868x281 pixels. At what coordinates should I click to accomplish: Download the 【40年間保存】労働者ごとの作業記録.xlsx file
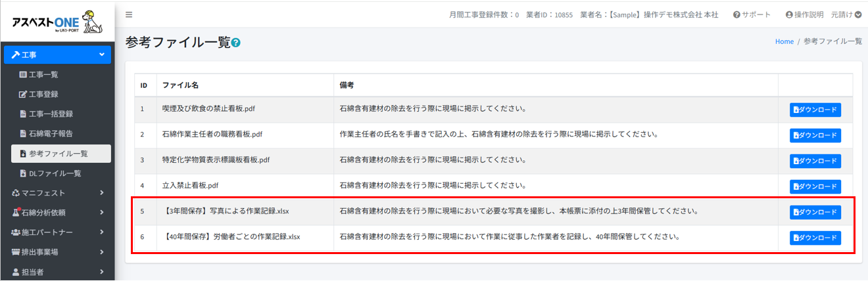pyautogui.click(x=815, y=238)
